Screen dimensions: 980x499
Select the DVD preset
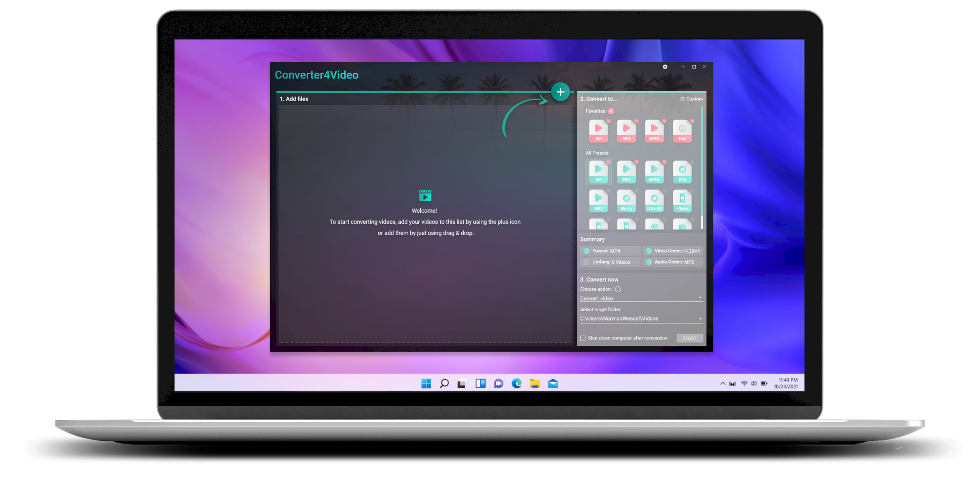click(x=682, y=172)
